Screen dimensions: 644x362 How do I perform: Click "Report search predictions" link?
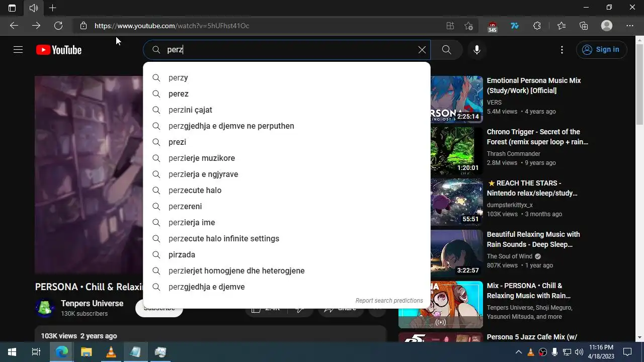389,301
